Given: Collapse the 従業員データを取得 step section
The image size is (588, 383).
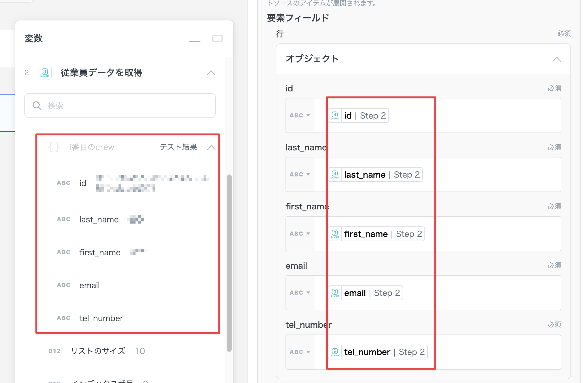Looking at the screenshot, I should (211, 73).
